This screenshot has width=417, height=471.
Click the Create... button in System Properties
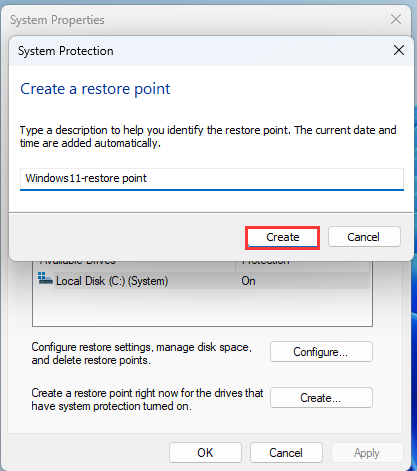321,397
